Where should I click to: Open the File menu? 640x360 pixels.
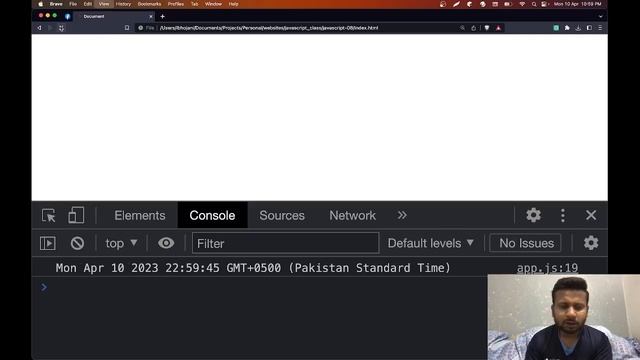point(73,4)
